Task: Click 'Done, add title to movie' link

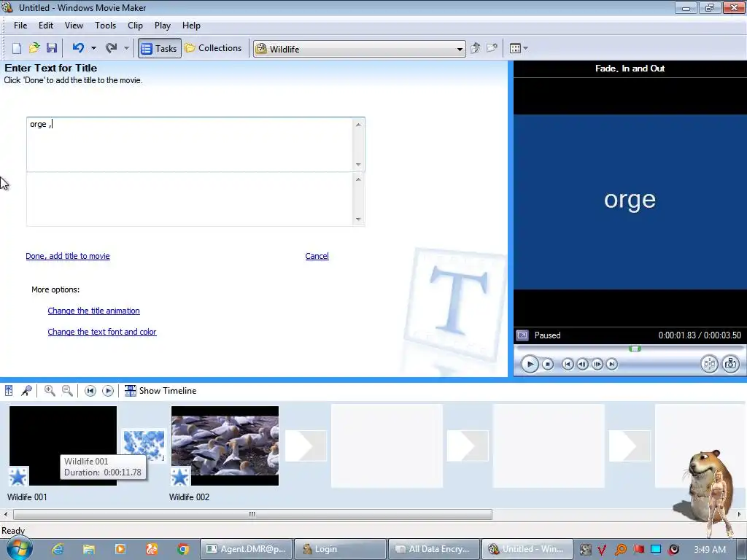Action: pyautogui.click(x=68, y=256)
